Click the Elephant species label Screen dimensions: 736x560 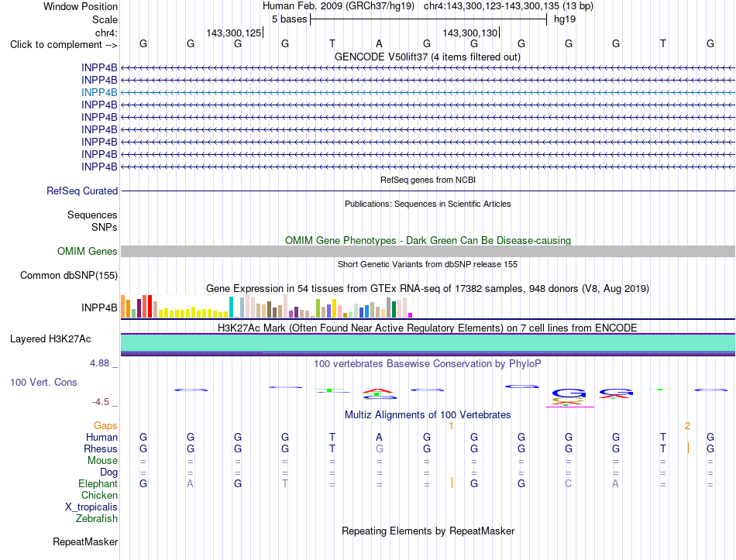[x=98, y=484]
